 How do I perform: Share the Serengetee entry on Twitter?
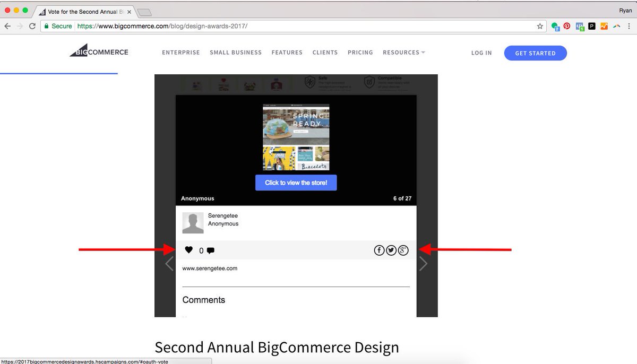point(391,250)
